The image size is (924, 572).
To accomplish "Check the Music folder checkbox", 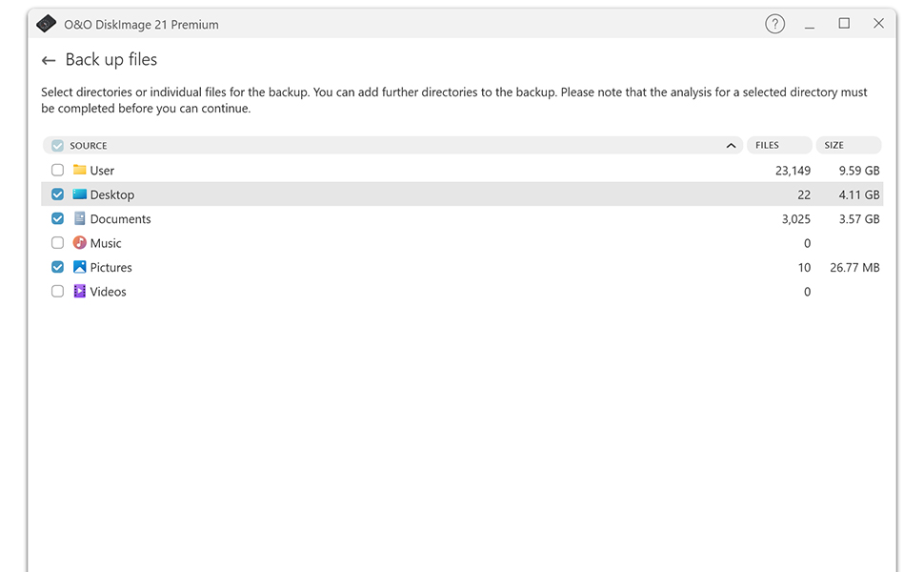I will [x=58, y=243].
